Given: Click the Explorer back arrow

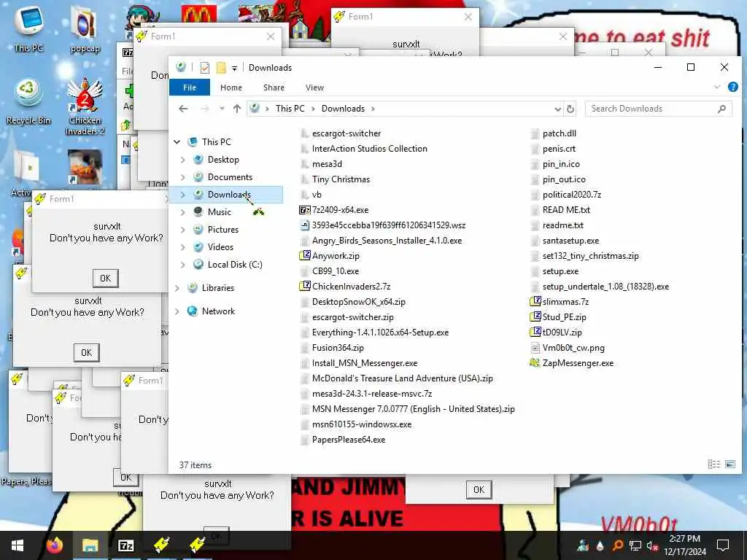Looking at the screenshot, I should tap(183, 109).
